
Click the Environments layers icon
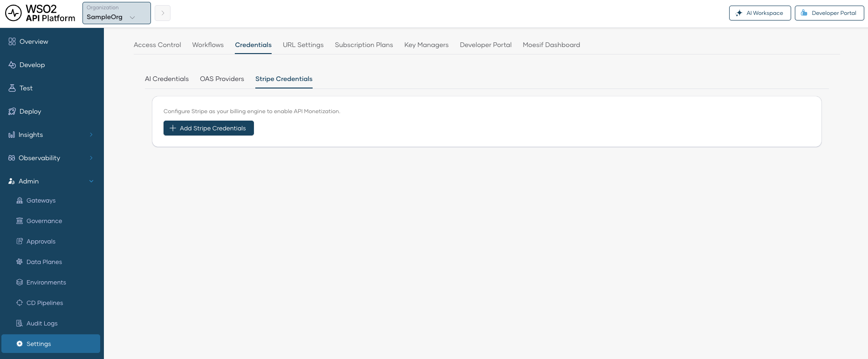[x=20, y=283]
